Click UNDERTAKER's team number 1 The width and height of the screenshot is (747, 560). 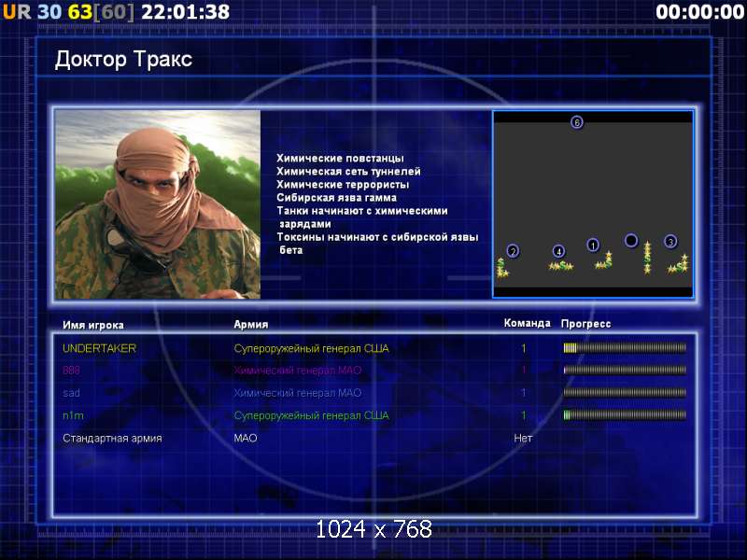click(524, 348)
